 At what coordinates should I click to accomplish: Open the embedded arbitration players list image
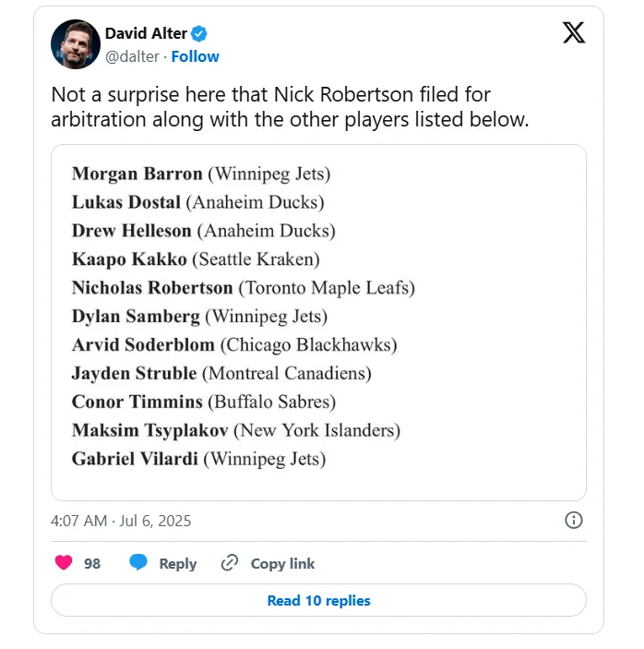point(318,322)
